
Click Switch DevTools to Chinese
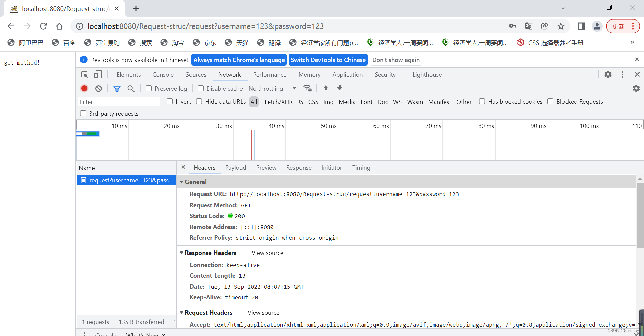328,60
